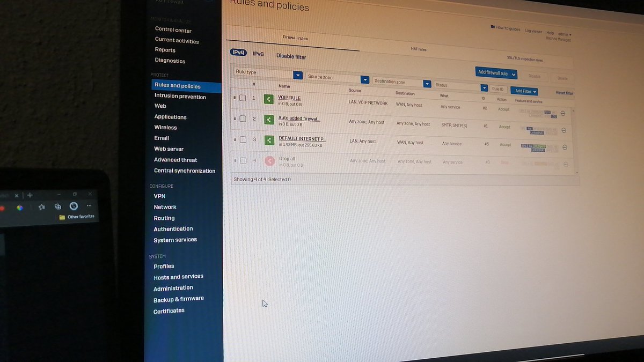Grab the drag handle of VOIP RULE row
644x362 pixels.
[x=235, y=98]
